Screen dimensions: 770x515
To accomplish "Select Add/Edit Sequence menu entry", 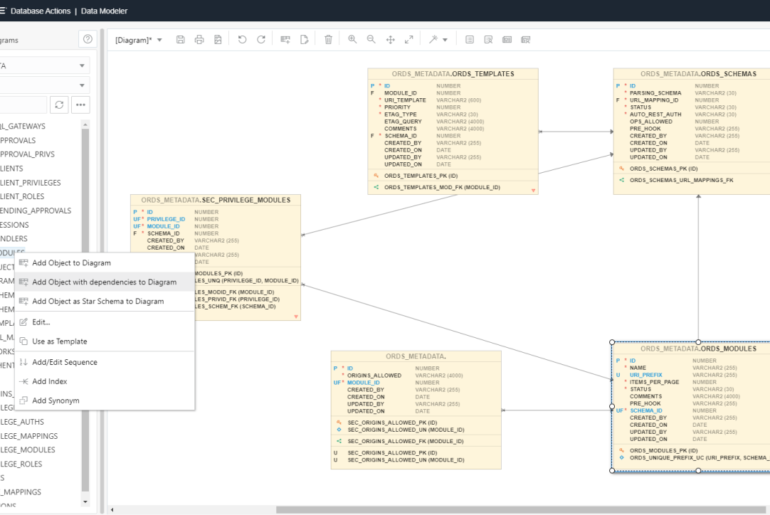I will (x=105, y=362).
